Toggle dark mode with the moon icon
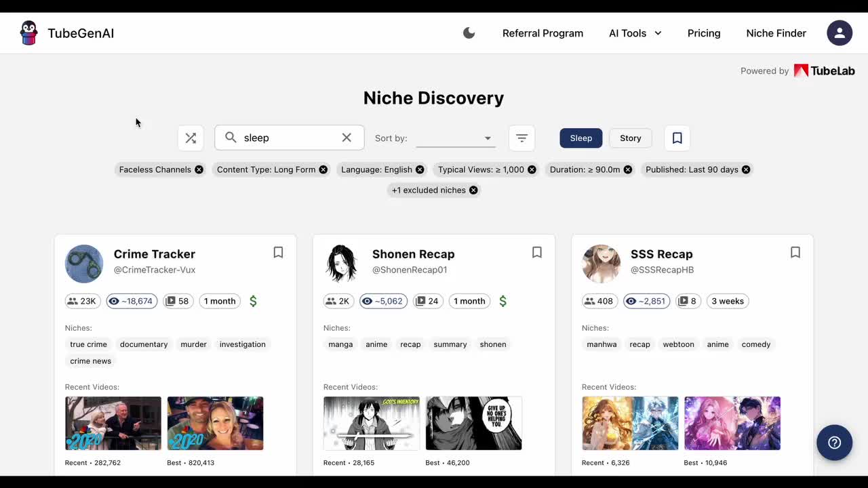The image size is (868, 488). (469, 33)
